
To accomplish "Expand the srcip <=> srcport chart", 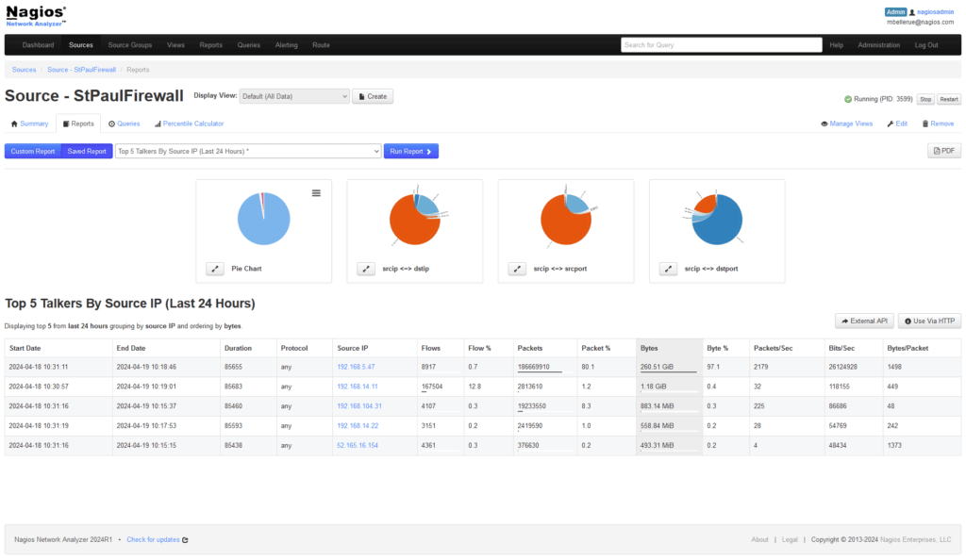I will pyautogui.click(x=517, y=269).
